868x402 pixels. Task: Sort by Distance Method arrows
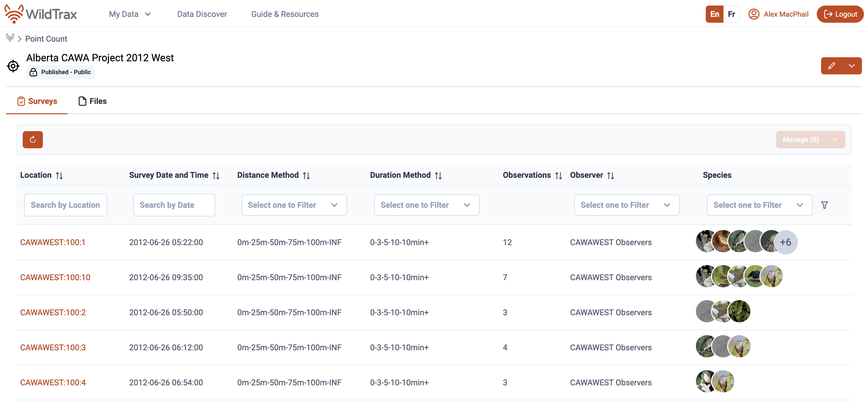point(306,176)
